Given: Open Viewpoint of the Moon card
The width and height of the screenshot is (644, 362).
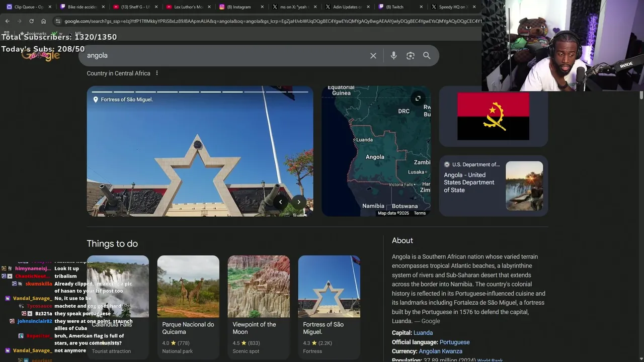Looking at the screenshot, I should point(259,307).
